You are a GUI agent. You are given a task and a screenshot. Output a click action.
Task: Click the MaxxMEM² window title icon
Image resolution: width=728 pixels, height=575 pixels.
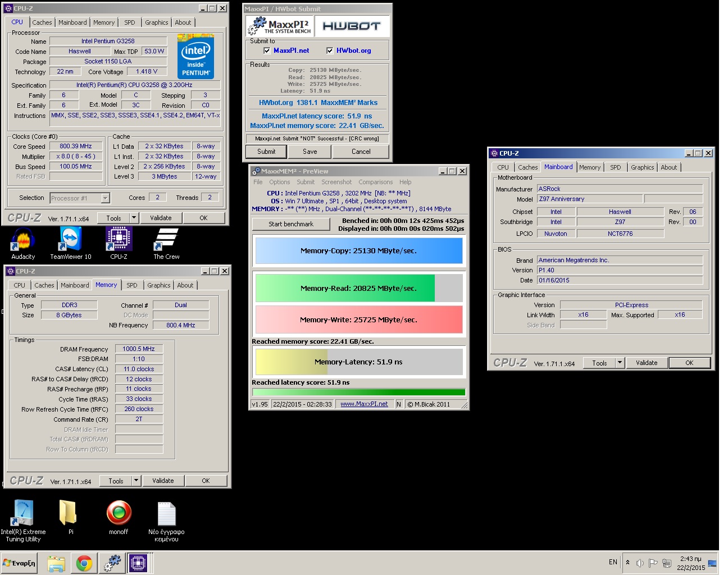click(x=256, y=171)
